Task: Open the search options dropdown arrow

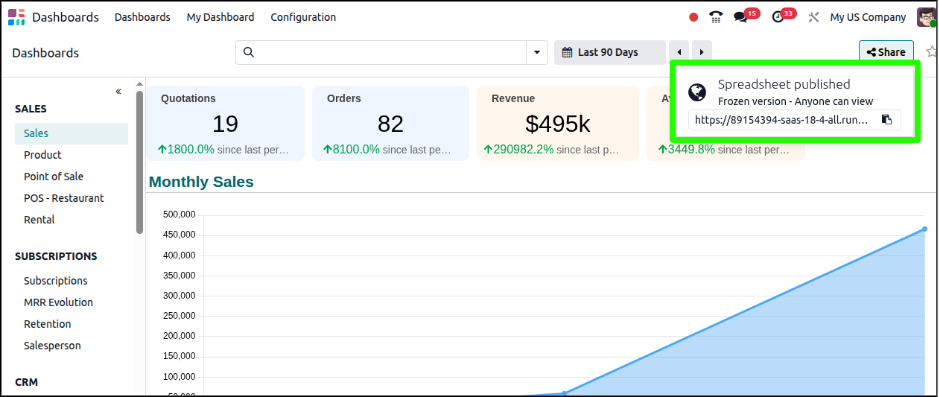Action: [x=537, y=53]
